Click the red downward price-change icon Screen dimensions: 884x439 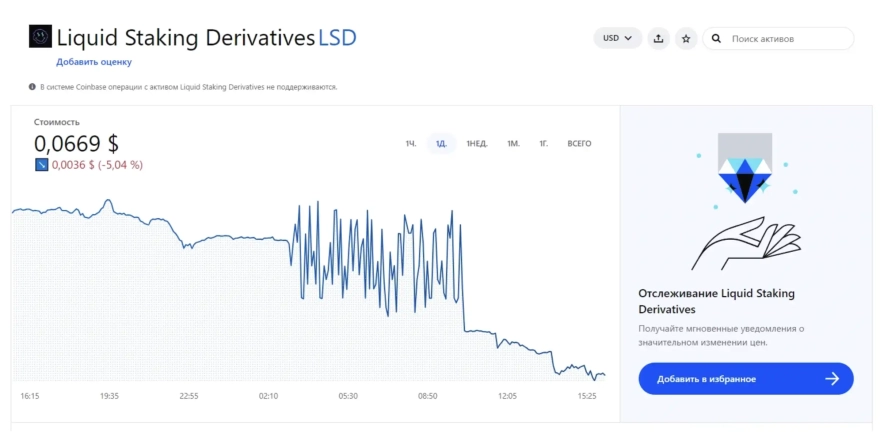[x=41, y=165]
